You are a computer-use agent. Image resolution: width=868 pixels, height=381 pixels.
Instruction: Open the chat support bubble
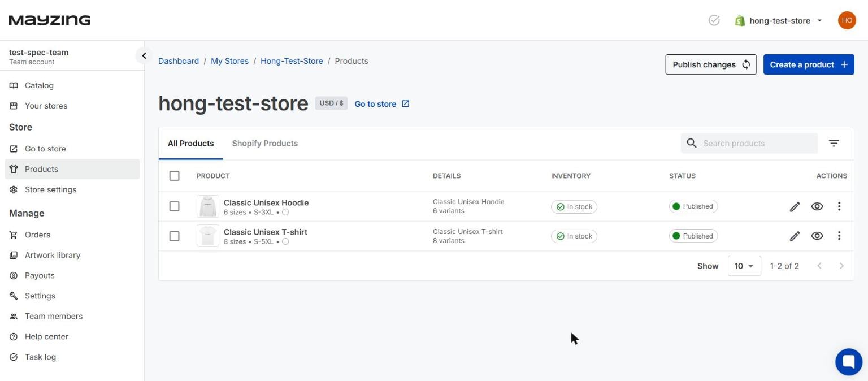click(x=849, y=362)
